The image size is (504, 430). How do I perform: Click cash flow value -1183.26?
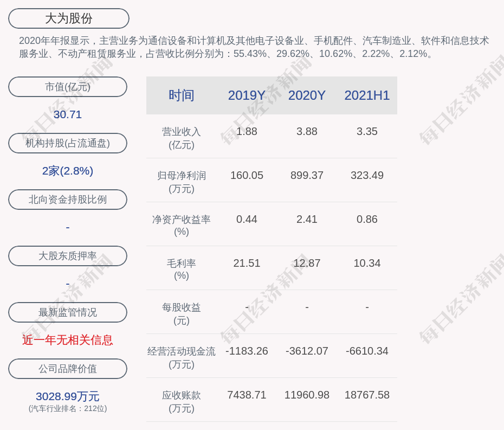click(x=247, y=351)
